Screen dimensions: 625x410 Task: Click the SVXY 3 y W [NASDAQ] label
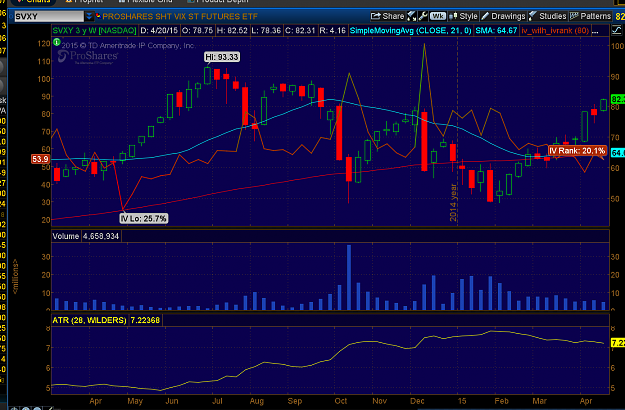94,31
